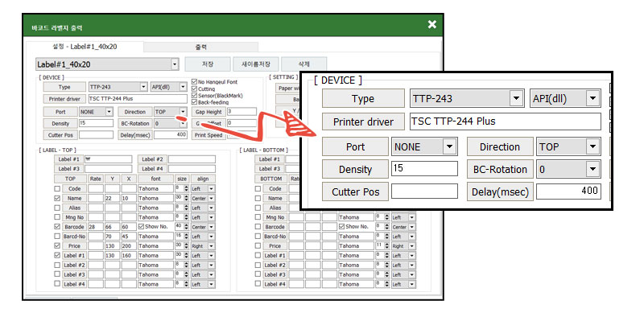This screenshot has height=313, width=644.
Task: Toggle Show No. checkbox in LABEL - BOTTOM
Action: coord(341,227)
